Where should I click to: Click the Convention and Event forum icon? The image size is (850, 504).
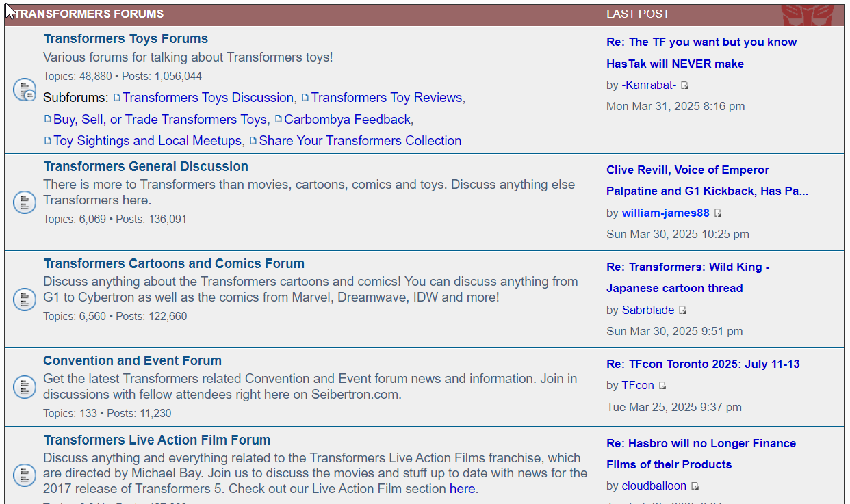pyautogui.click(x=25, y=386)
